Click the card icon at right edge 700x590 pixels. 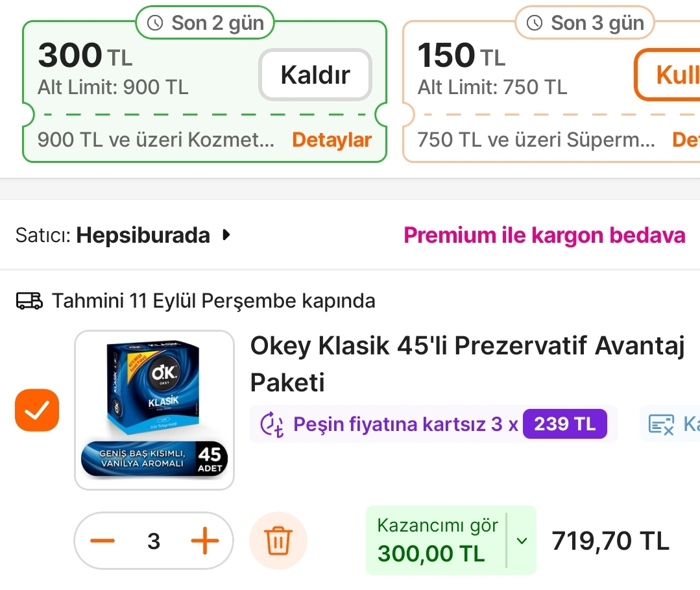[660, 424]
